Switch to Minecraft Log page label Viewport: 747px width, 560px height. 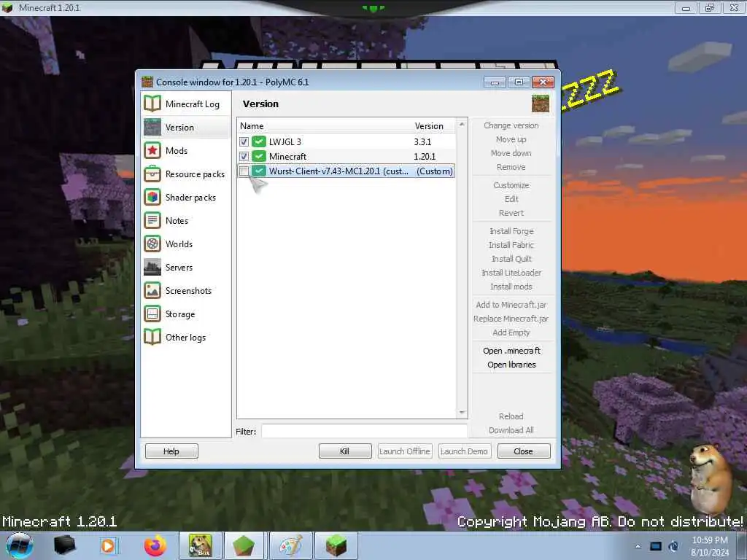coord(193,104)
